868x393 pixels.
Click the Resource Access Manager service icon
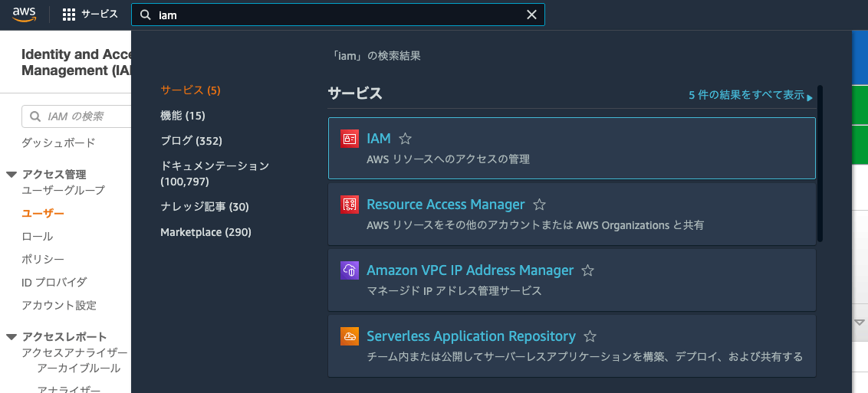[350, 205]
